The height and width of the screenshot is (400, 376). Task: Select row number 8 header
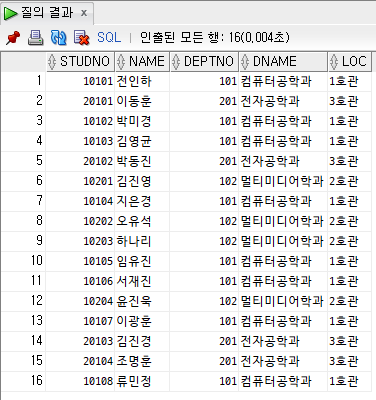point(23,221)
